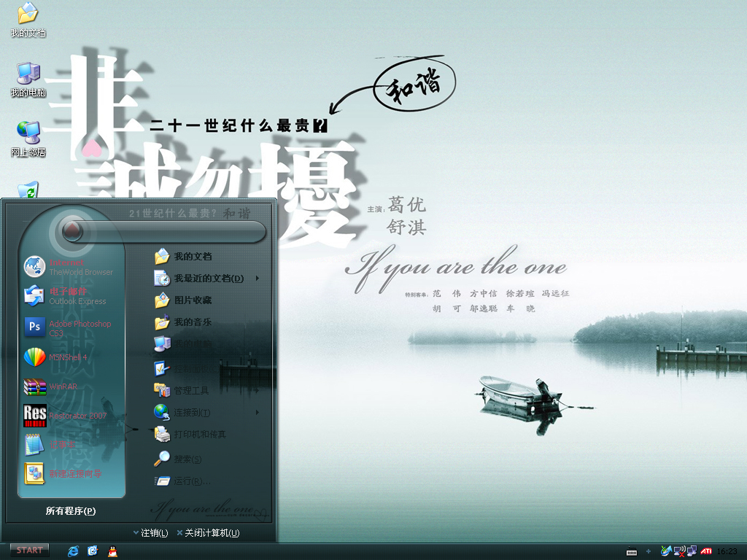Click the 16:23 taskbar clock
This screenshot has width=747, height=560.
[x=727, y=551]
